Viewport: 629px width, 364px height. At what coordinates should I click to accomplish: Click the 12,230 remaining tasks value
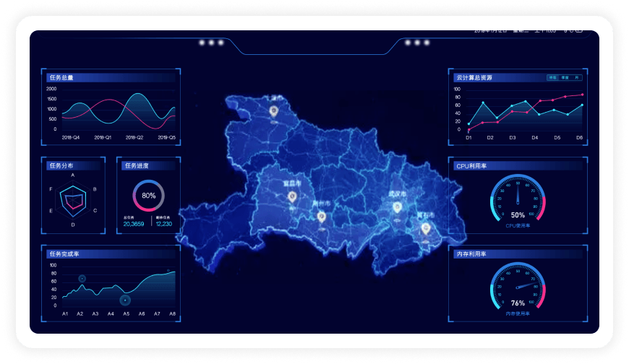pos(164,224)
